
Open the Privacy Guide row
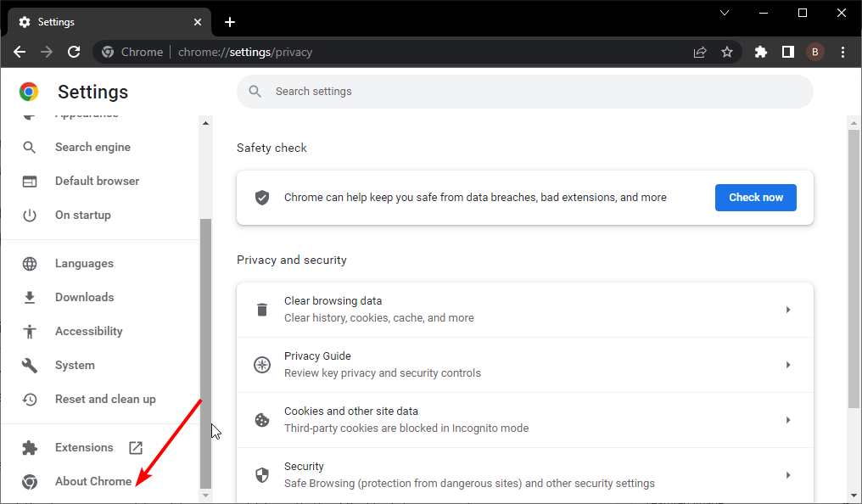tap(525, 365)
